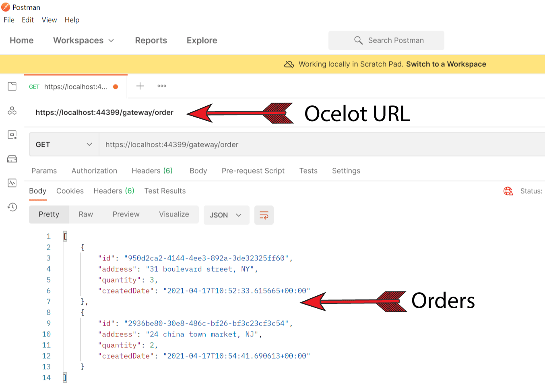Switch to Pretty view

[x=49, y=214]
